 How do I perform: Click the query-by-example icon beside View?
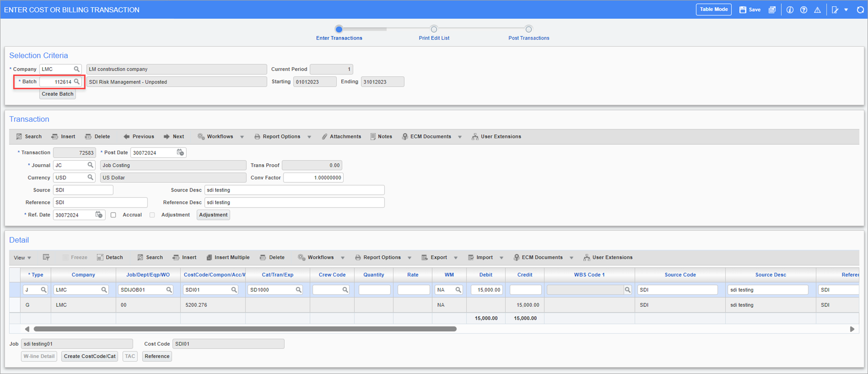[x=46, y=257]
